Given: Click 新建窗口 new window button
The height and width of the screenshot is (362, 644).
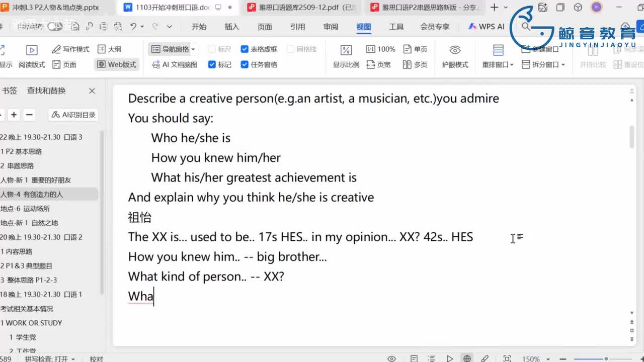Looking at the screenshot, I should pos(540,49).
